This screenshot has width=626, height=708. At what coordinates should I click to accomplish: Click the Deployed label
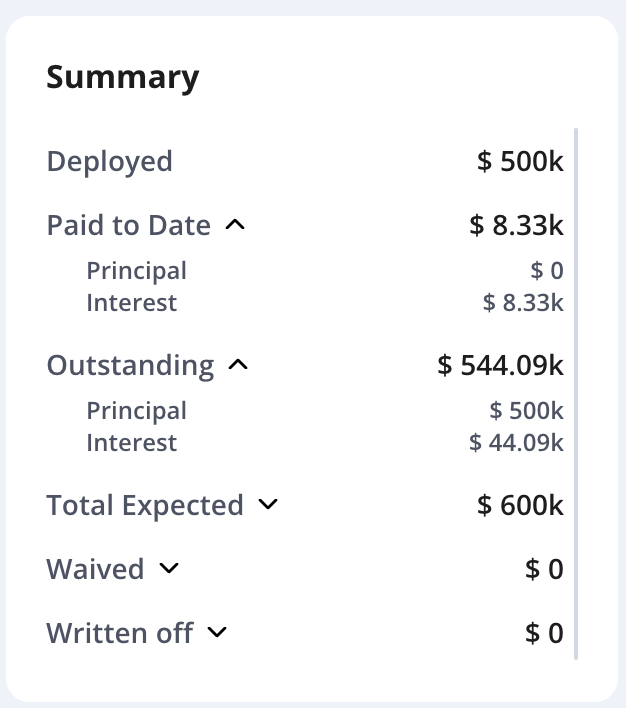click(x=109, y=161)
